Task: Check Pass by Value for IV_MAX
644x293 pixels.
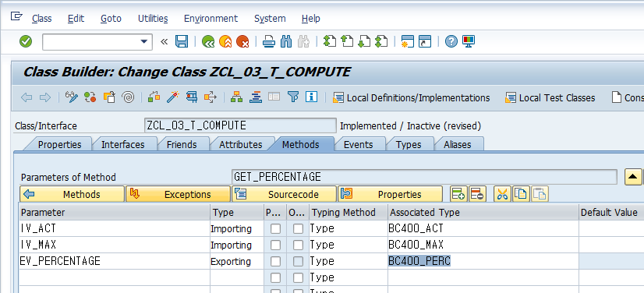Action: pyautogui.click(x=275, y=245)
